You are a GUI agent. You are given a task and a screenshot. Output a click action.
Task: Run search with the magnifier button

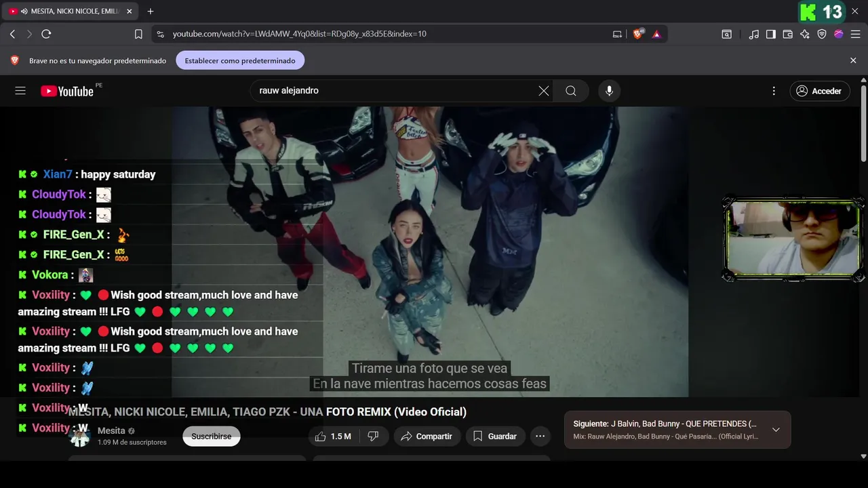(x=571, y=91)
